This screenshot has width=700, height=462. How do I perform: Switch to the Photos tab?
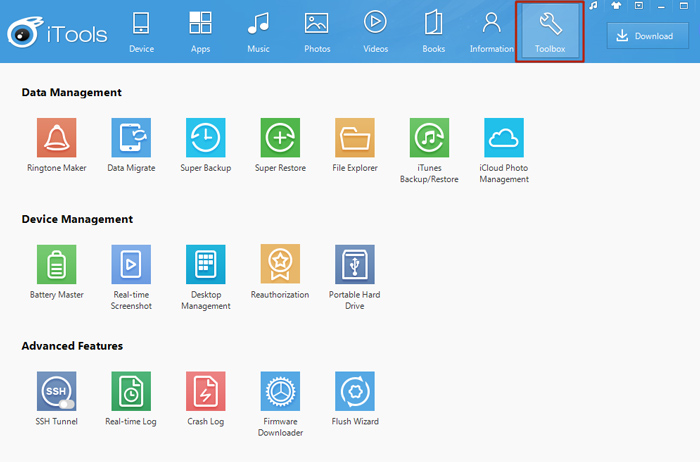point(317,32)
